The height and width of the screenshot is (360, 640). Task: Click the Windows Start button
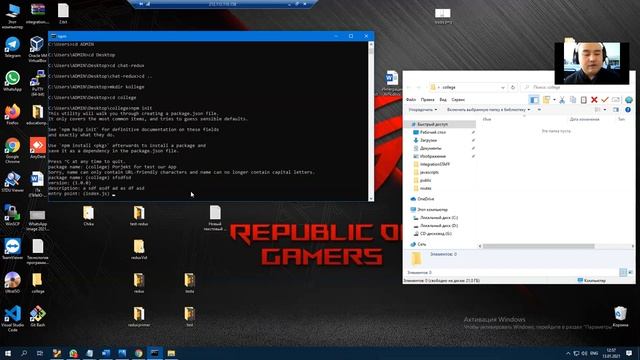coord(8,353)
